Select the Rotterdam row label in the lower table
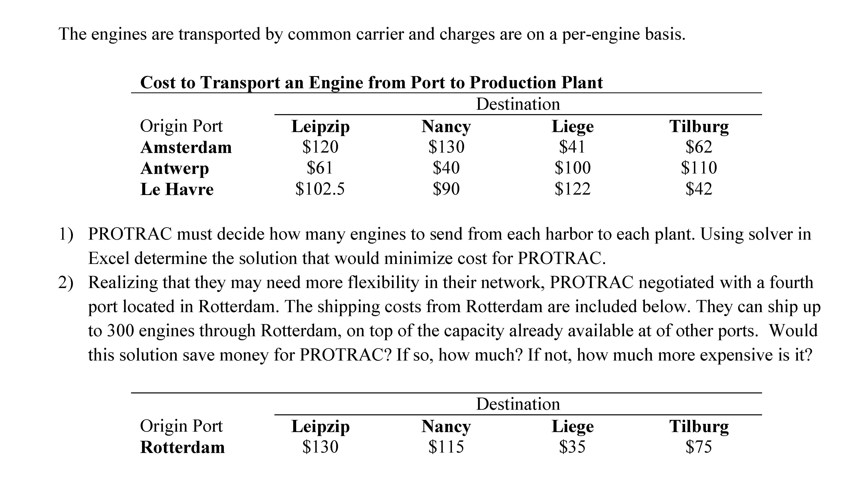Screen dimensions: 868x494 pos(182,447)
